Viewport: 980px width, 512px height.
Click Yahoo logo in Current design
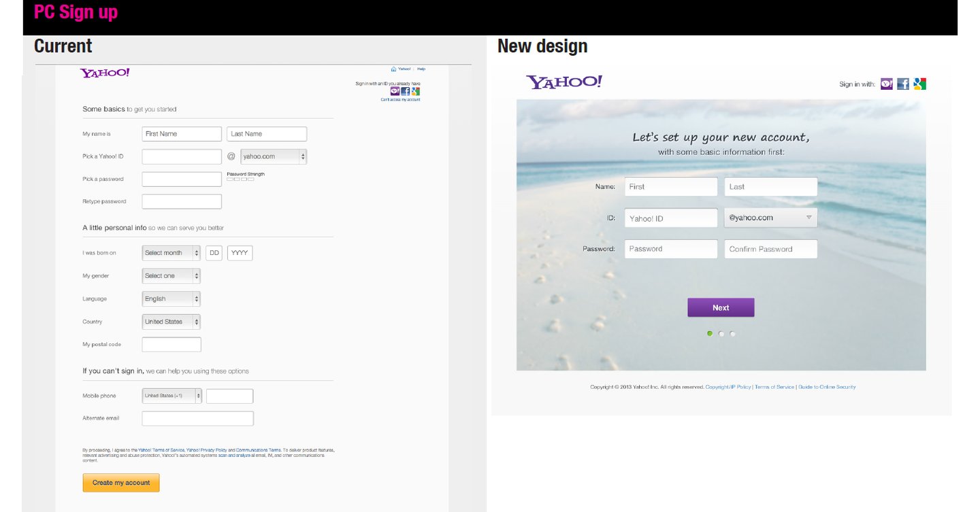coord(105,73)
